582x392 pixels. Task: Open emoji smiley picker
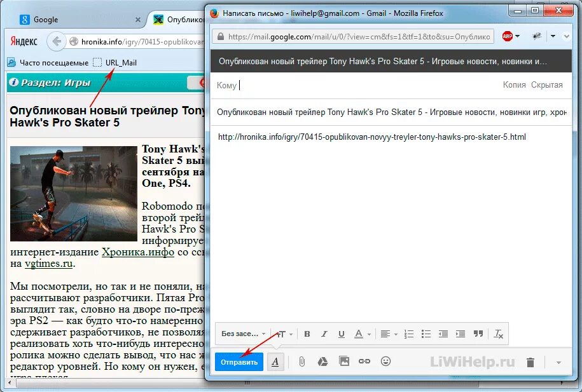[385, 362]
